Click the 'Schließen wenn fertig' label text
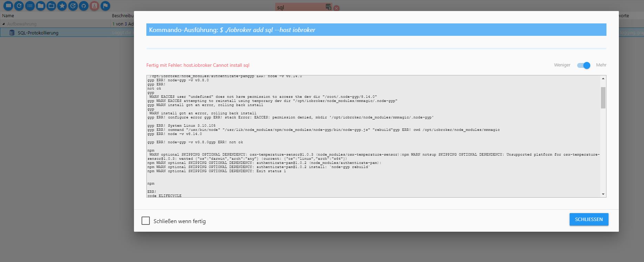This screenshot has height=262, width=644. (179, 221)
